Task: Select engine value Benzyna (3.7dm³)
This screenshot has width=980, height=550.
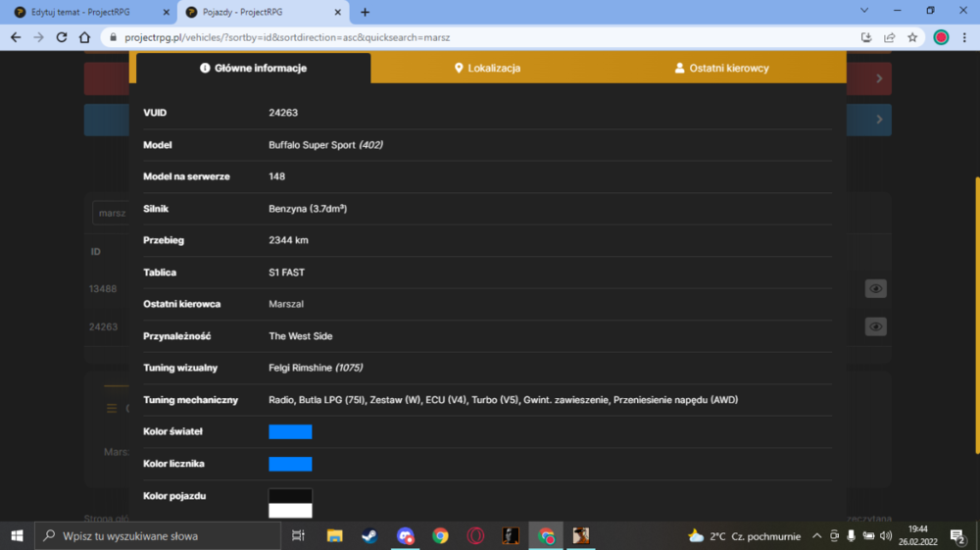Action: click(x=308, y=209)
